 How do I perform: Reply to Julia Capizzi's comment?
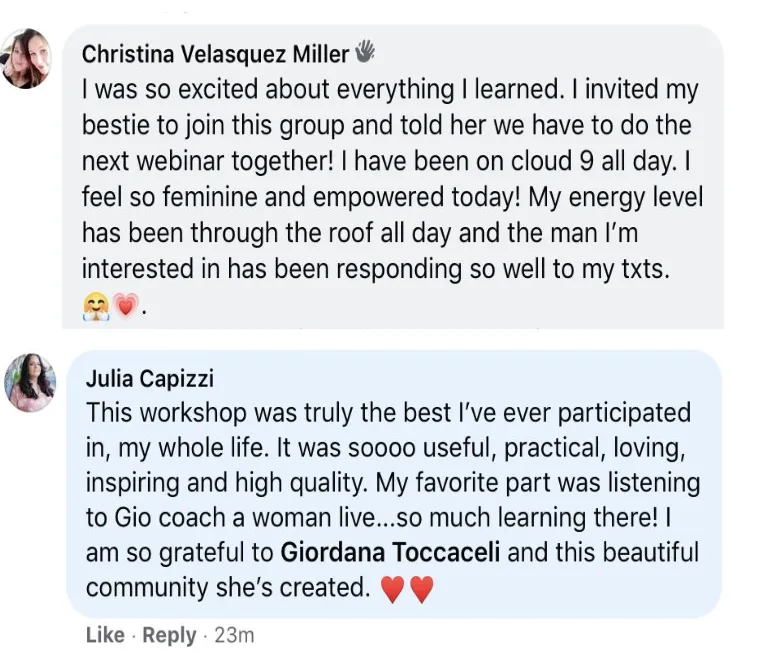click(x=169, y=635)
